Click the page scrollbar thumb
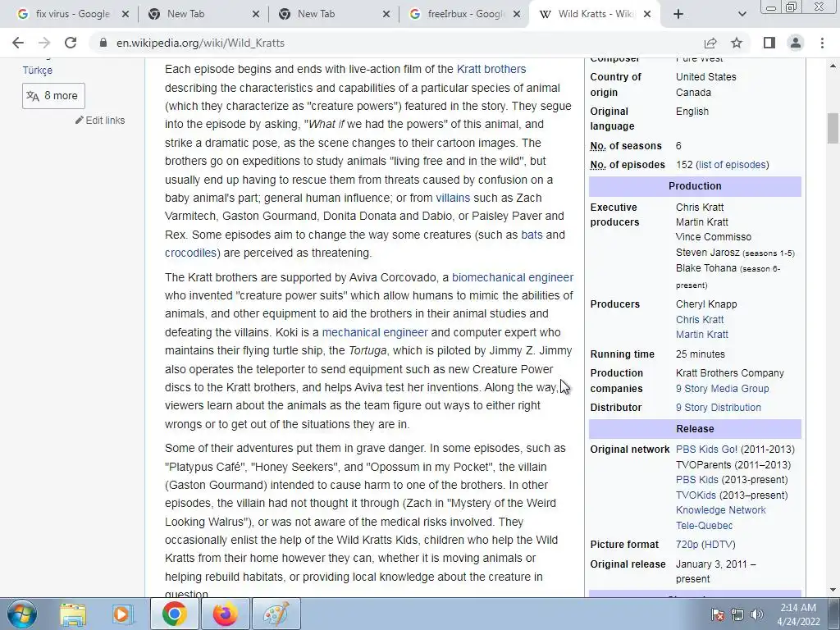Screen dimensions: 840x630 pos(833,129)
